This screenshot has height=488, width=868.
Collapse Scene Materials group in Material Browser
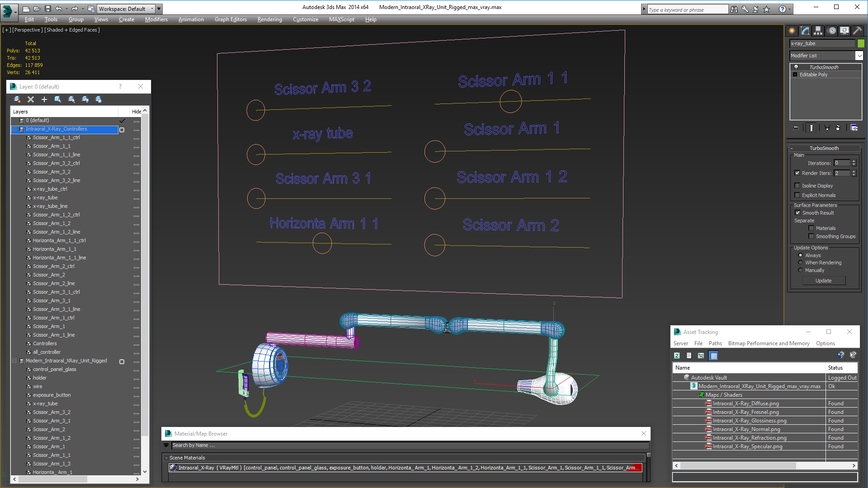coord(166,458)
